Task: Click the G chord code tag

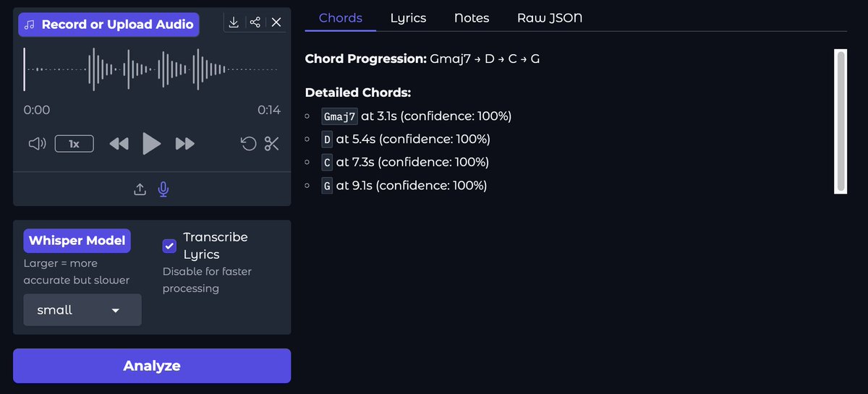Action: pos(327,186)
